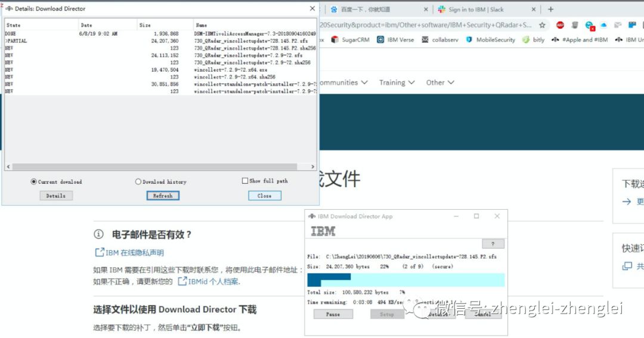Image resolution: width=644 pixels, height=338 pixels.
Task: Open the blue cloud extension icon
Action: pyautogui.click(x=603, y=25)
